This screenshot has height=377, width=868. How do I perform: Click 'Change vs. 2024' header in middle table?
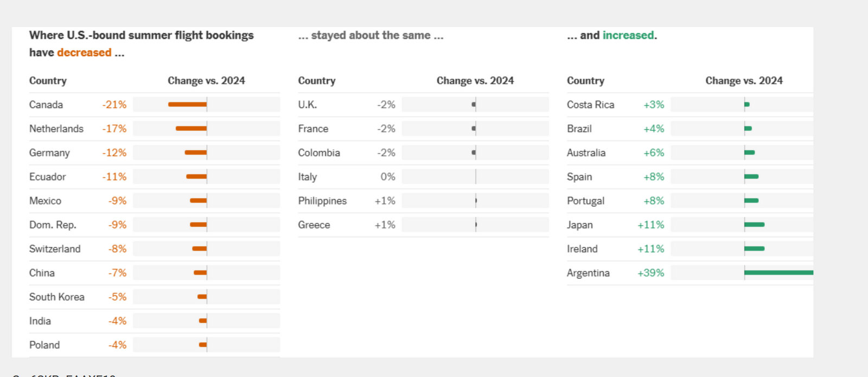pyautogui.click(x=475, y=81)
